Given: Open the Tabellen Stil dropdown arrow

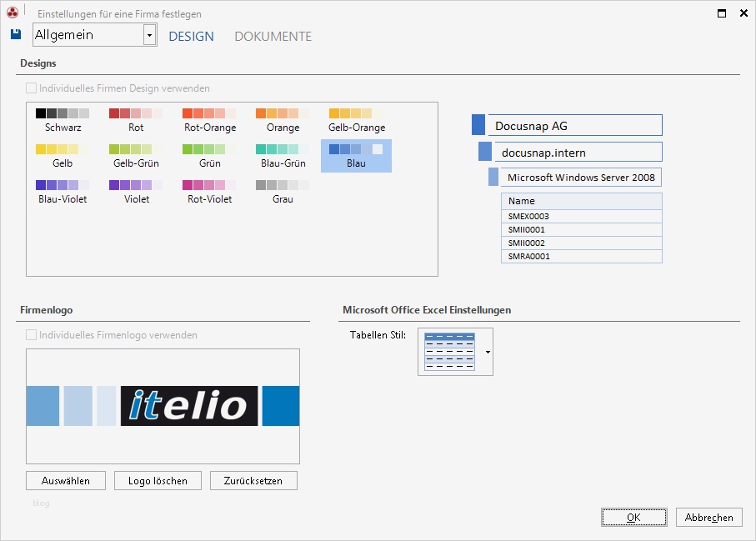Looking at the screenshot, I should click(488, 352).
